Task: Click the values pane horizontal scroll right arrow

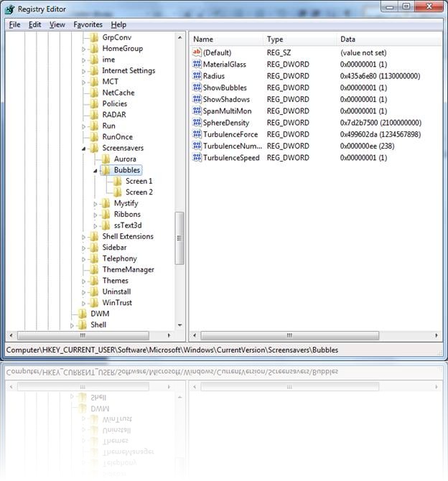Action: pos(437,335)
